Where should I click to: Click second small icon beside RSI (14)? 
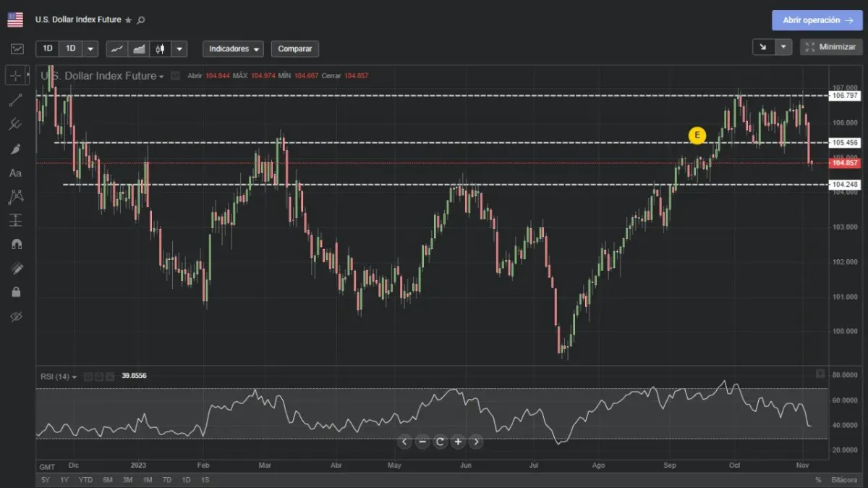[99, 376]
